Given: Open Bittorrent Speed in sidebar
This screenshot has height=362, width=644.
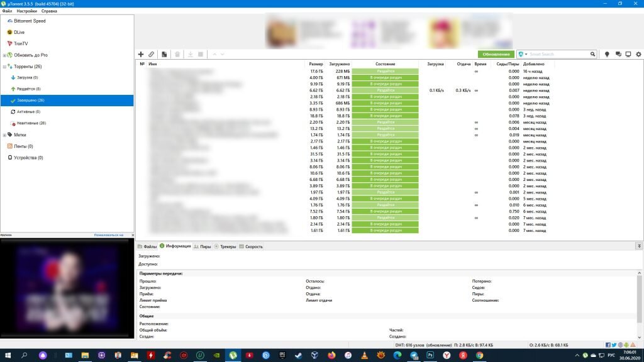Looking at the screenshot, I should coord(30,21).
